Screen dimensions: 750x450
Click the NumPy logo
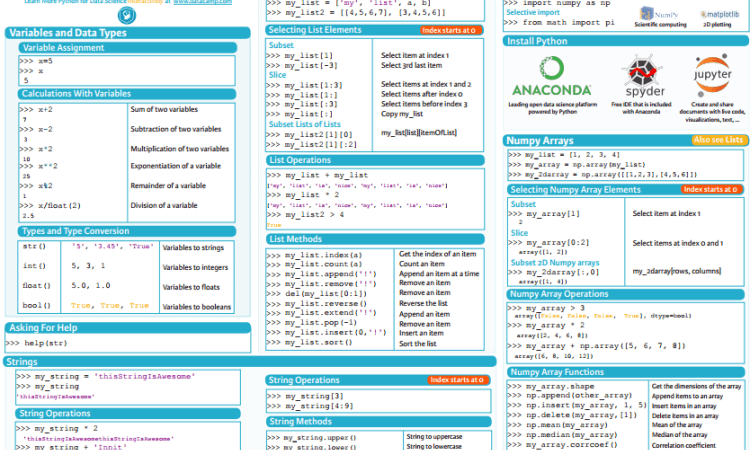coord(661,15)
